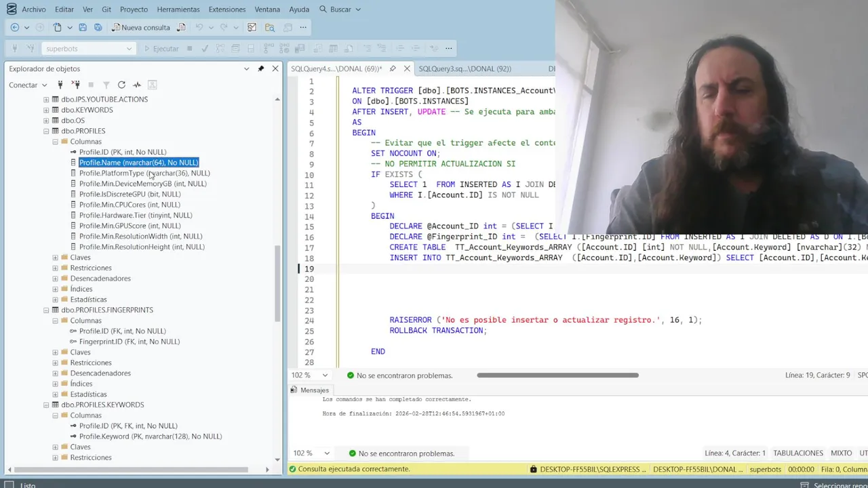Collapse the dbo.PROFILES.KEYWORDS node

(x=46, y=405)
